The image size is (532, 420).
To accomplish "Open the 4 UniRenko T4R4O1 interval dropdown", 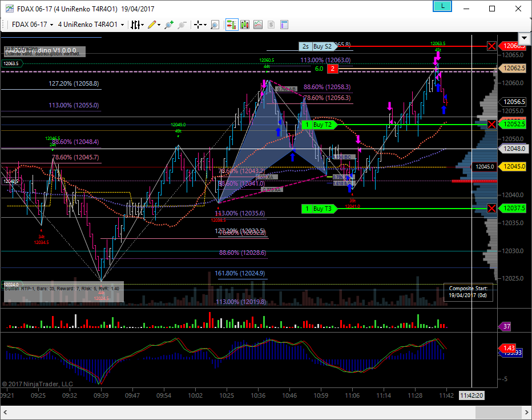I will [x=91, y=25].
